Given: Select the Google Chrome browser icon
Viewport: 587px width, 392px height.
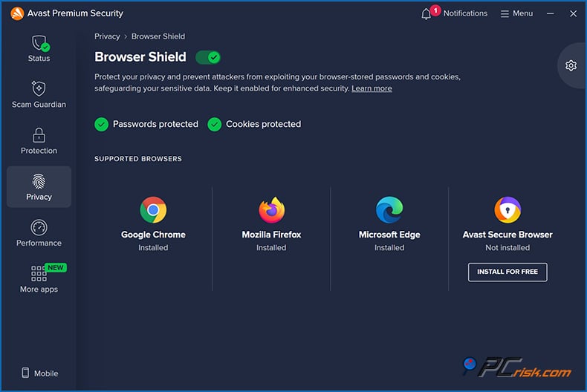Looking at the screenshot, I should [153, 210].
